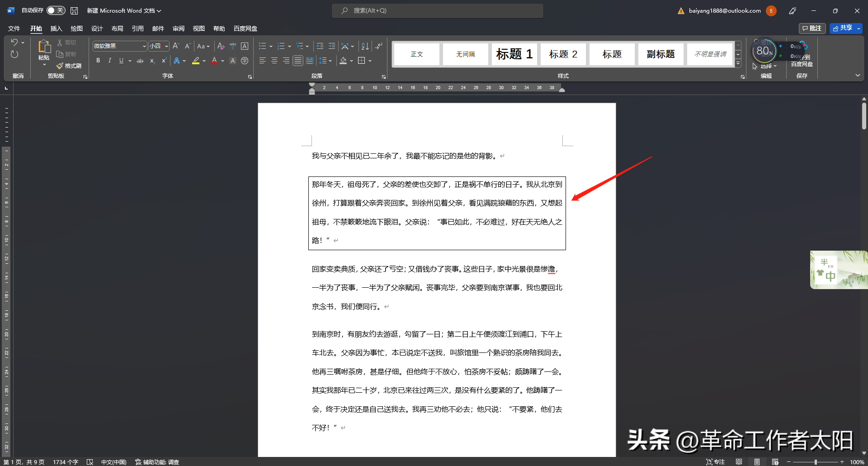868x466 pixels.
Task: Click the Redo icon in the ribbon
Action: pos(14,54)
